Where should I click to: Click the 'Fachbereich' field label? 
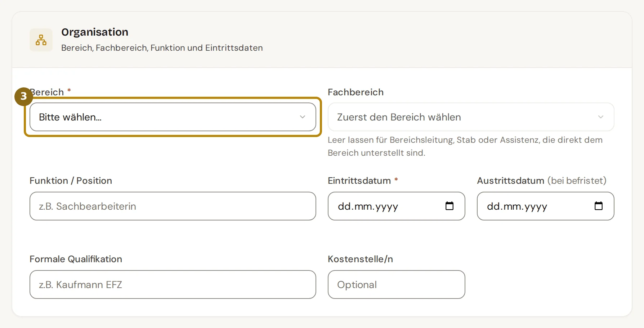coord(355,92)
